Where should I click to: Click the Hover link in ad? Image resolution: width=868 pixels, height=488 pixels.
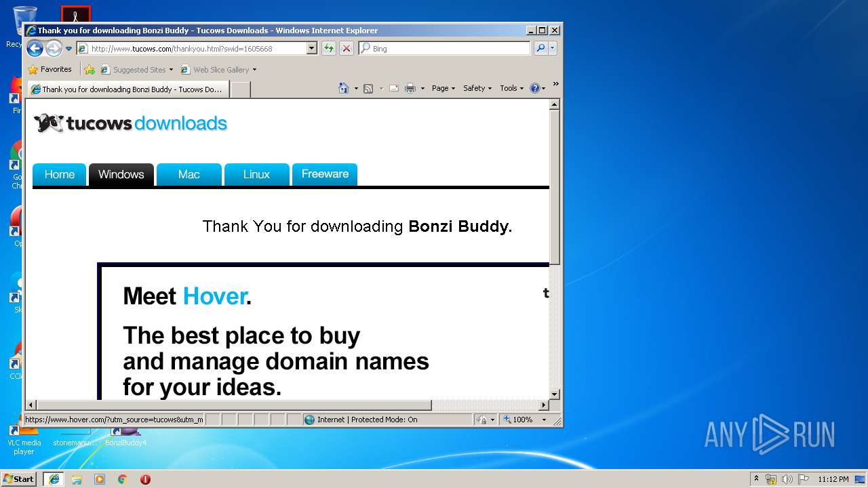click(x=214, y=296)
